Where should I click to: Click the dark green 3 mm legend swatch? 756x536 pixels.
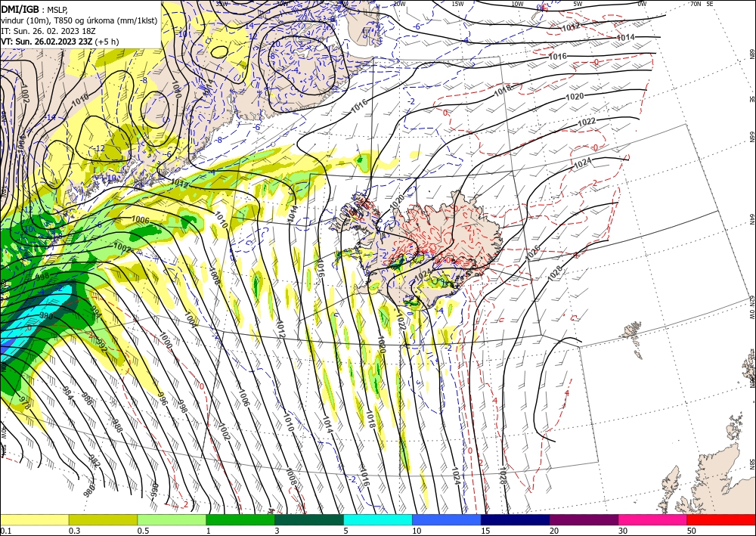click(x=309, y=519)
